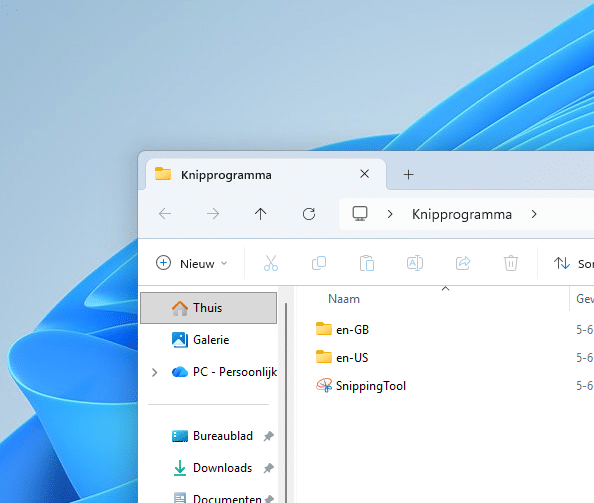Screen dimensions: 594x503
Task: Click the date cell of SnippingTool row
Action: [x=585, y=386]
